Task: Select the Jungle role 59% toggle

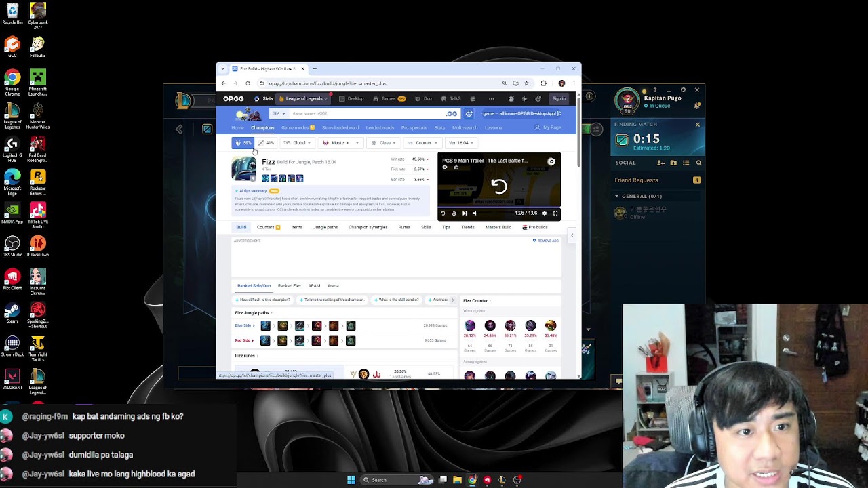Action: [243, 143]
